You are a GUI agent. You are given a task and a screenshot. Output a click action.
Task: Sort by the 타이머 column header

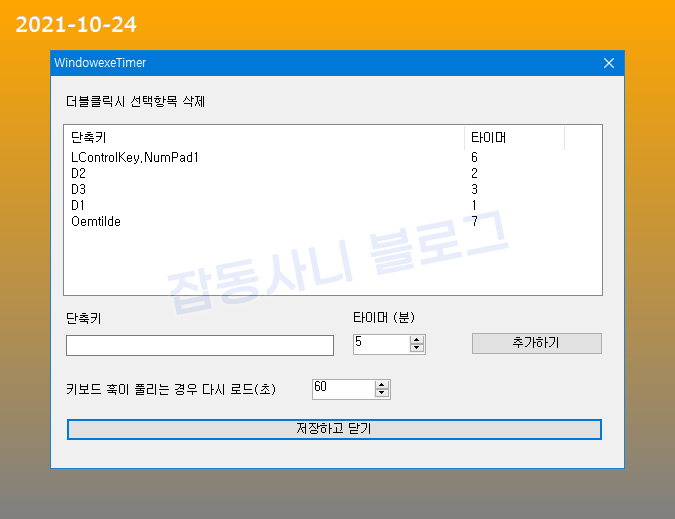(x=514, y=138)
